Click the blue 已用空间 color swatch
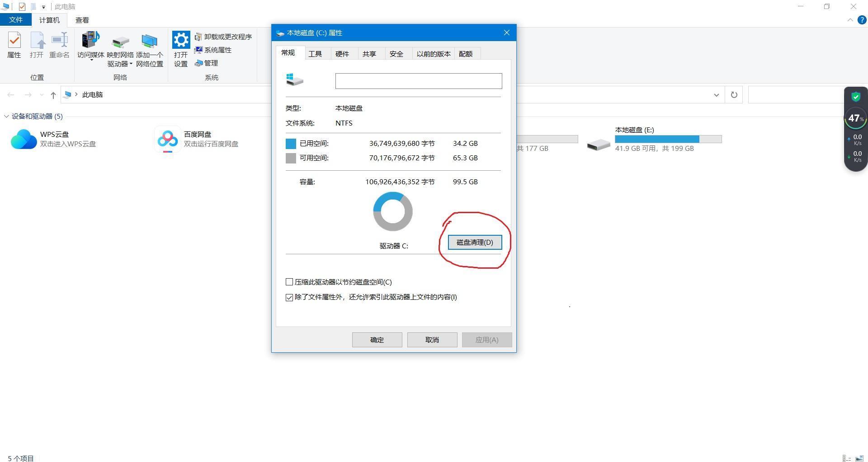The width and height of the screenshot is (868, 462). [291, 144]
